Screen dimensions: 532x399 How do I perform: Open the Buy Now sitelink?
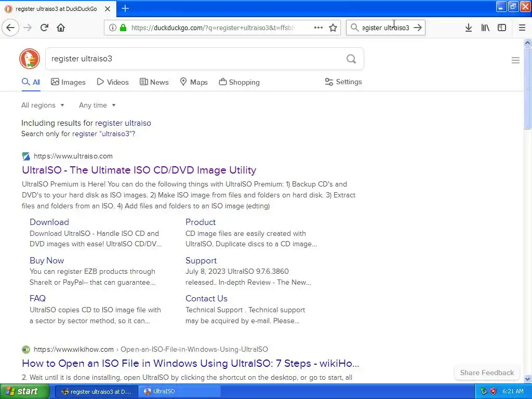47,260
